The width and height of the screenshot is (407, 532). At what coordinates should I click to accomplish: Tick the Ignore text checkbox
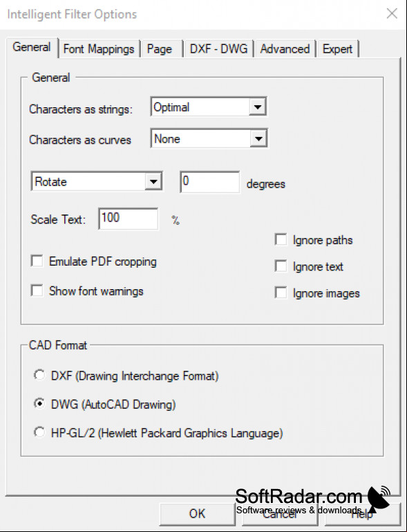[281, 266]
